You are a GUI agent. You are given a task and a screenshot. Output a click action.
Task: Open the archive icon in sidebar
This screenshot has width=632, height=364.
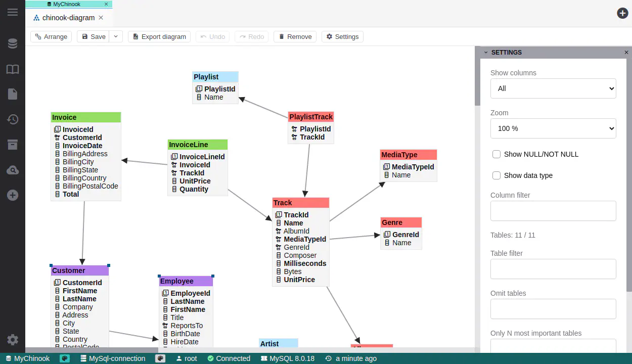pos(13,145)
